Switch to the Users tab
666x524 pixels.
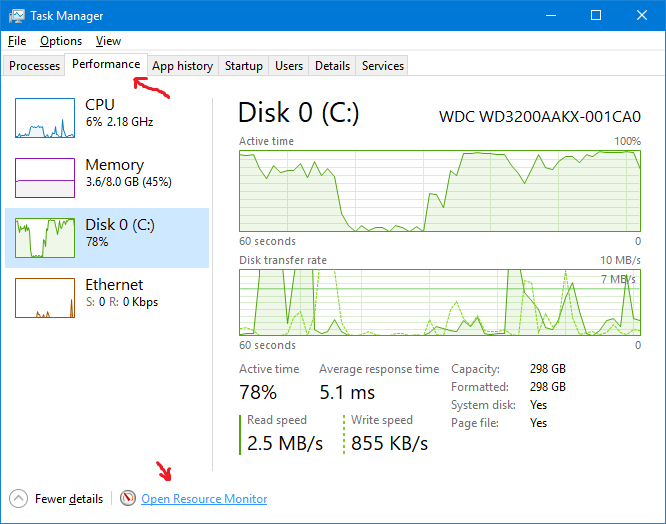tap(289, 66)
